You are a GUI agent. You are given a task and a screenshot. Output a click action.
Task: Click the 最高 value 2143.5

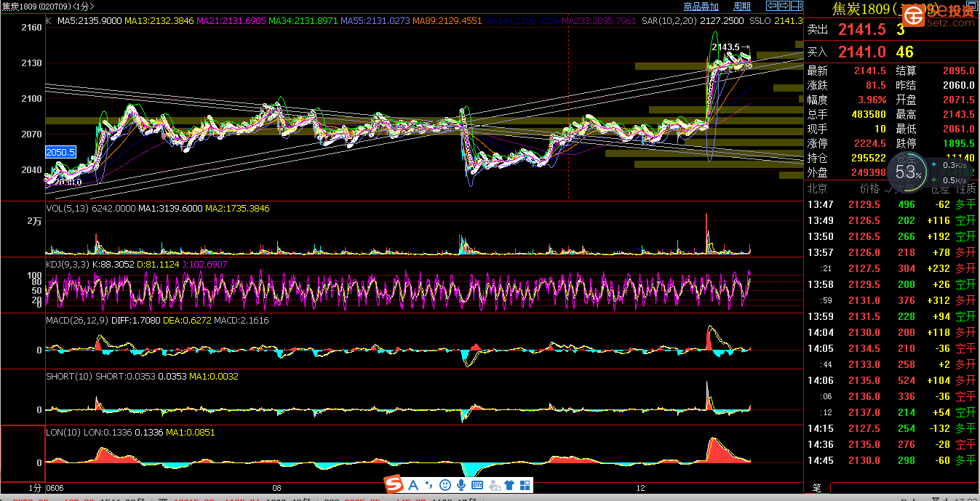click(x=958, y=114)
